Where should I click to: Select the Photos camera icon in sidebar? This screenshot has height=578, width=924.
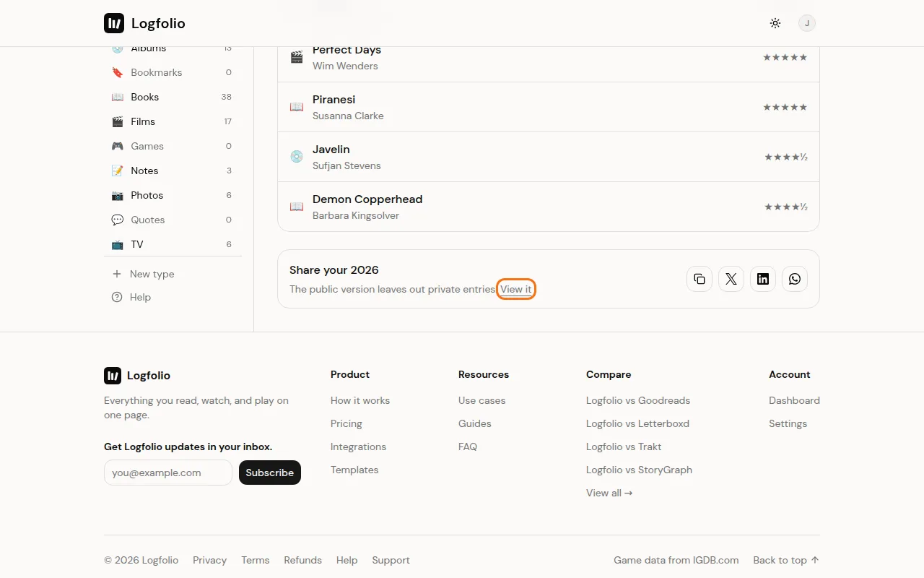tap(117, 195)
